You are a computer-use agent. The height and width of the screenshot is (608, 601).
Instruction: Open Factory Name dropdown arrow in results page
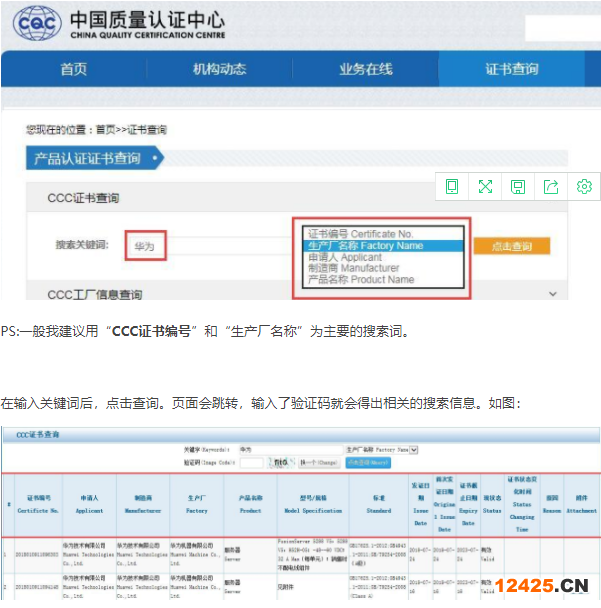pos(414,450)
